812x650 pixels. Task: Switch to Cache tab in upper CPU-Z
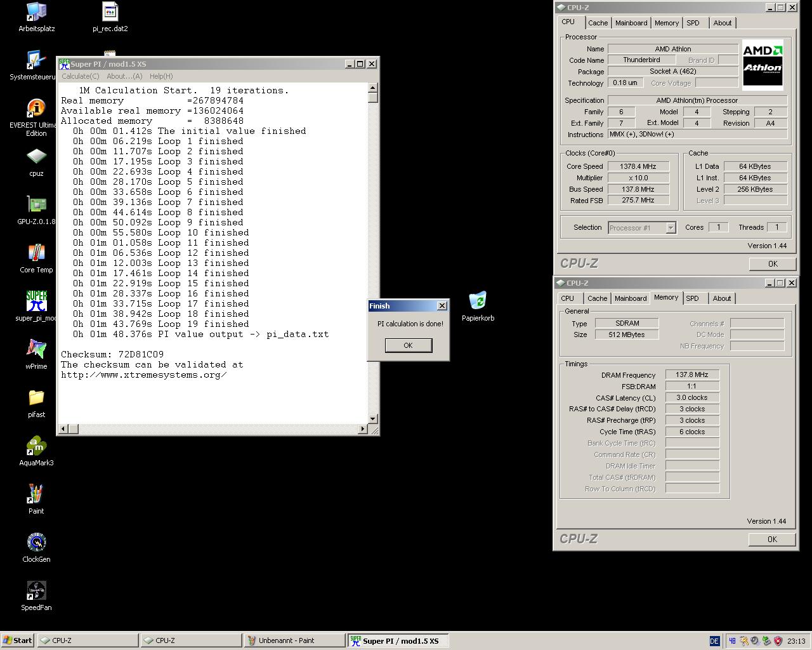(x=598, y=23)
